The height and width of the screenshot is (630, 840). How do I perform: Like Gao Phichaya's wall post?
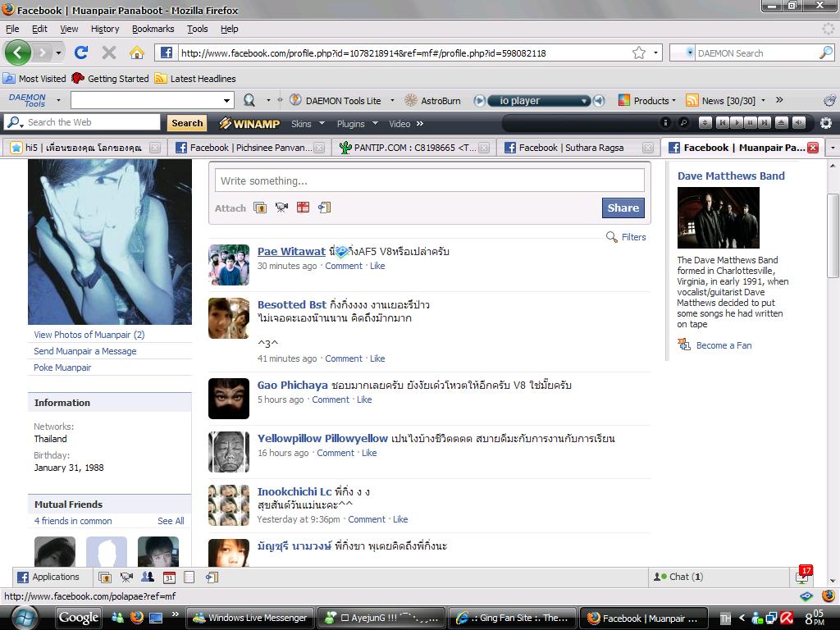[364, 399]
